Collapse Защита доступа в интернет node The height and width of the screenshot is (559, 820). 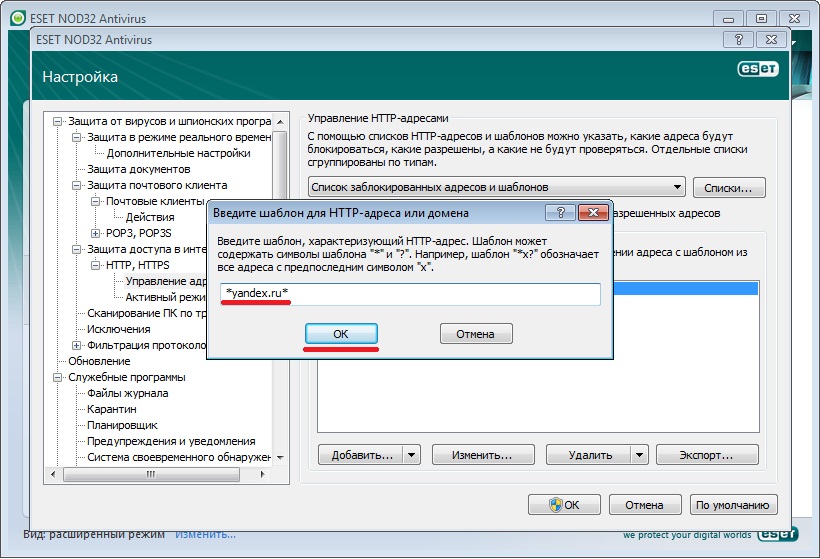[76, 249]
